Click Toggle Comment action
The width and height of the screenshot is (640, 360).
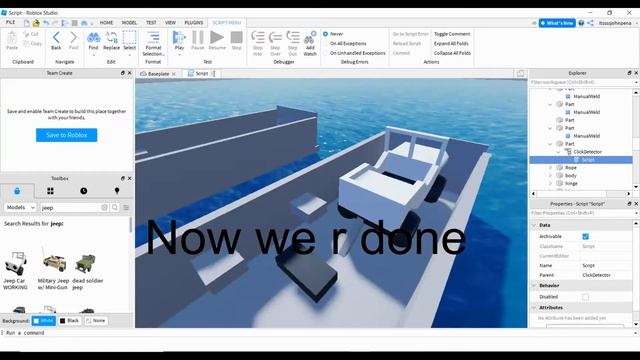coord(452,34)
